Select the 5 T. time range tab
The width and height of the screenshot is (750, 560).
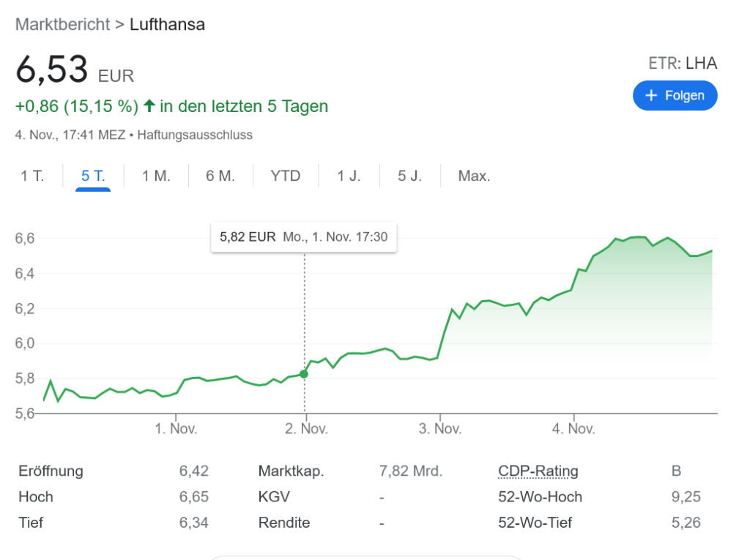tap(93, 176)
